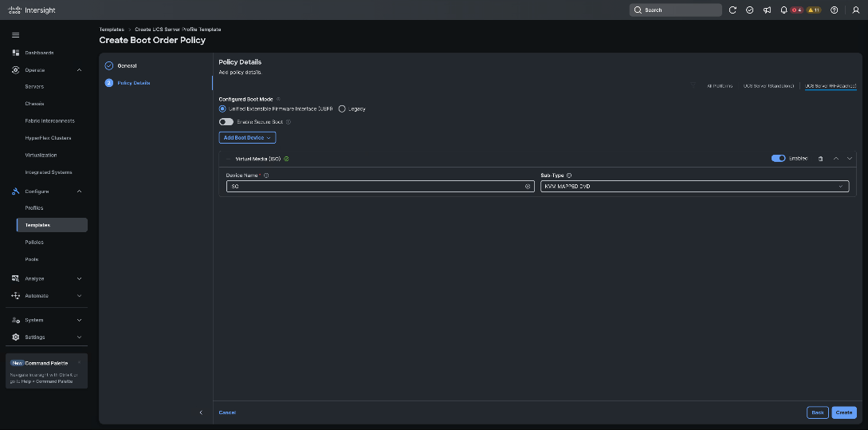Select the UCS Server (FI-Attached) tab
Image resolution: width=868 pixels, height=430 pixels.
coord(831,86)
